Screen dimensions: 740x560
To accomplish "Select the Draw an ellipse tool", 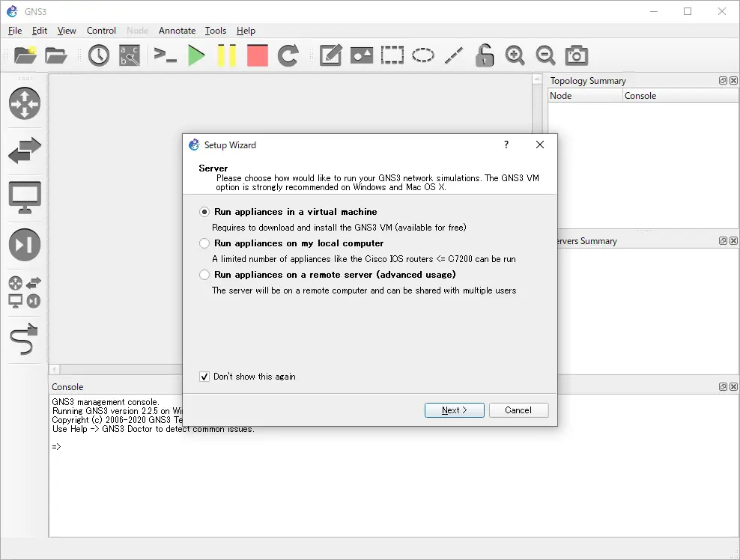I will pos(423,55).
